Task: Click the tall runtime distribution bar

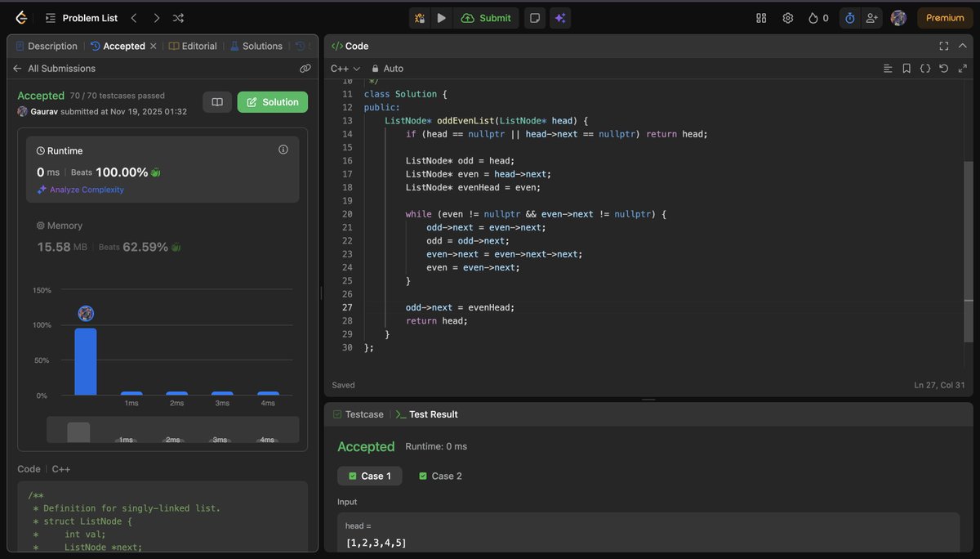Action: [x=86, y=361]
